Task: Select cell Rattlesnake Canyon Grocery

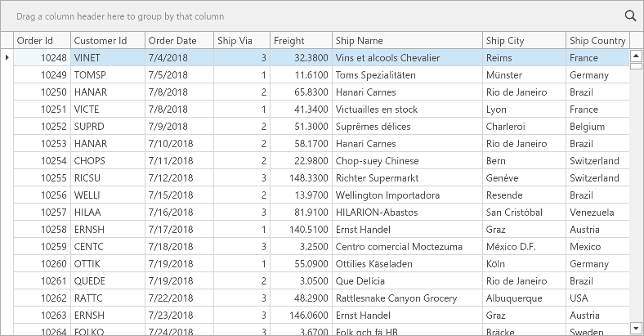Action: tap(408, 298)
